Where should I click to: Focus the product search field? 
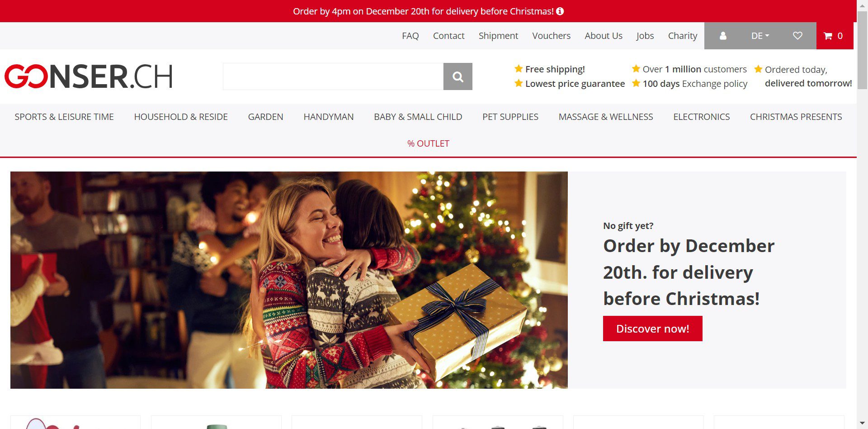point(333,76)
